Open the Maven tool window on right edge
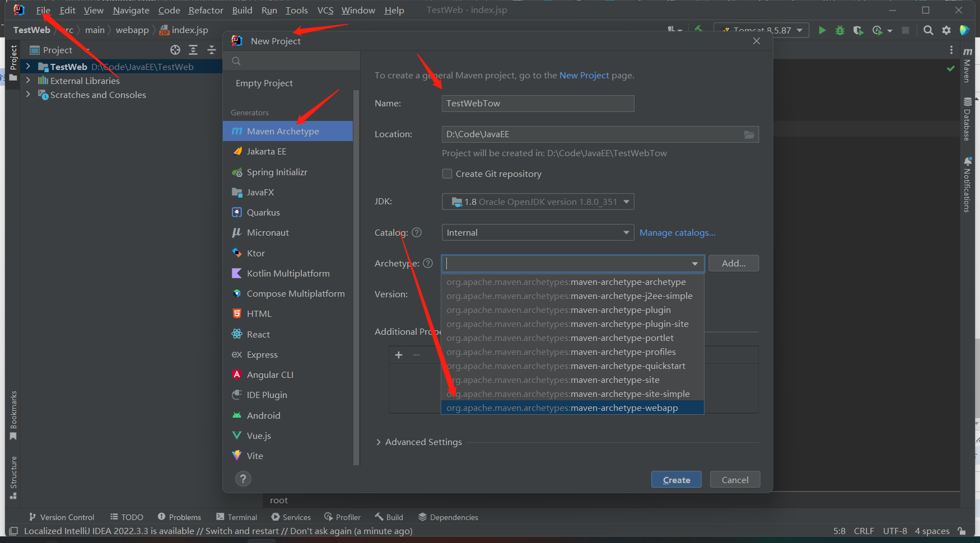The image size is (980, 543). click(967, 65)
